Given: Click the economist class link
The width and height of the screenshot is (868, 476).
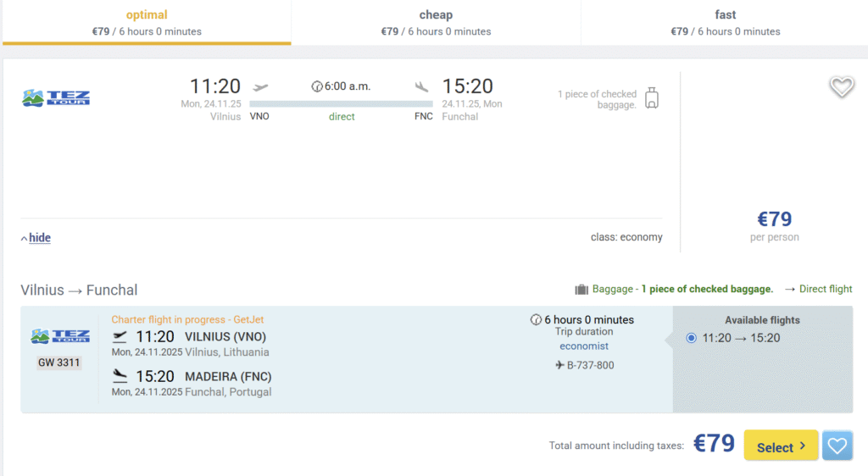Looking at the screenshot, I should 583,346.
